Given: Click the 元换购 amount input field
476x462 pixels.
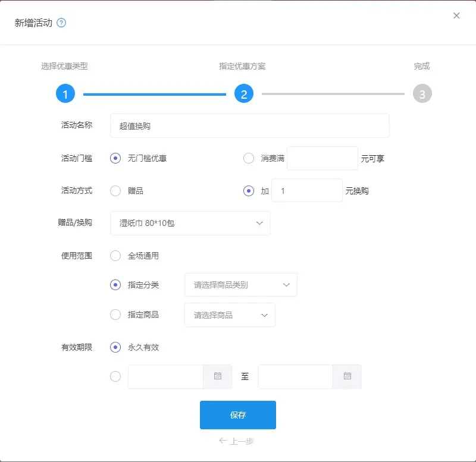Looking at the screenshot, I should click(306, 191).
